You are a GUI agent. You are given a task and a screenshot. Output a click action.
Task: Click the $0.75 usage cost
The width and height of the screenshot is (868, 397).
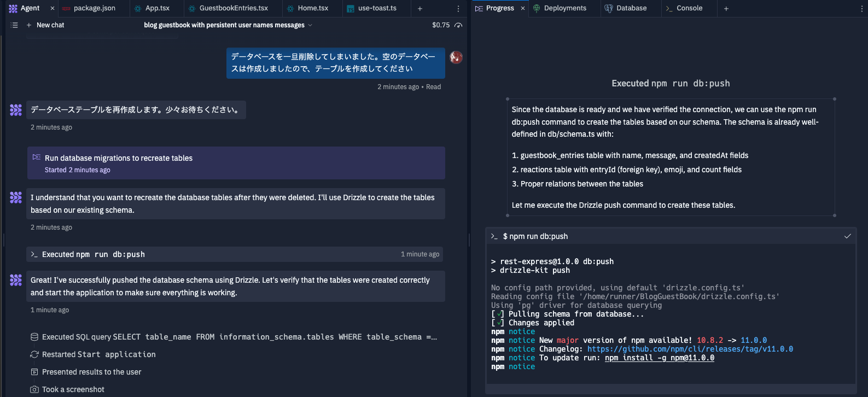point(441,25)
